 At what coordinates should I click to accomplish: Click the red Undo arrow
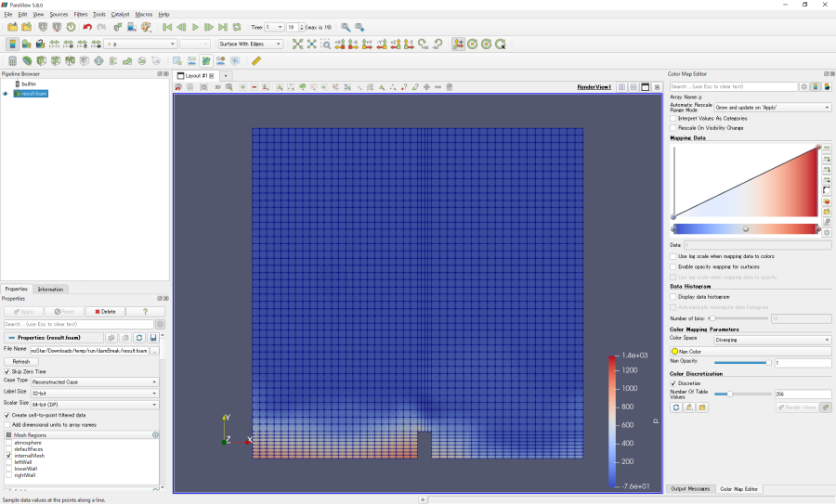point(87,27)
